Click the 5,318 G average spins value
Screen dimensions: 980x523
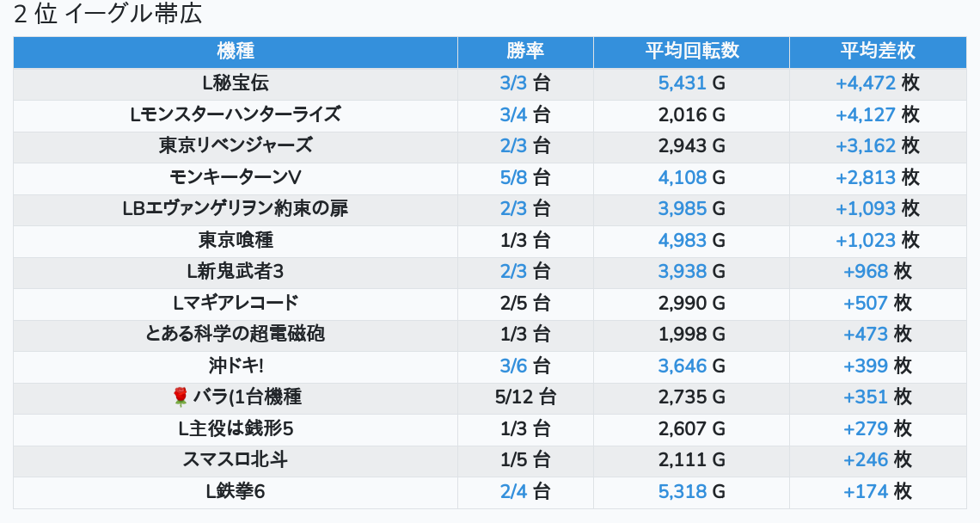coord(682,491)
